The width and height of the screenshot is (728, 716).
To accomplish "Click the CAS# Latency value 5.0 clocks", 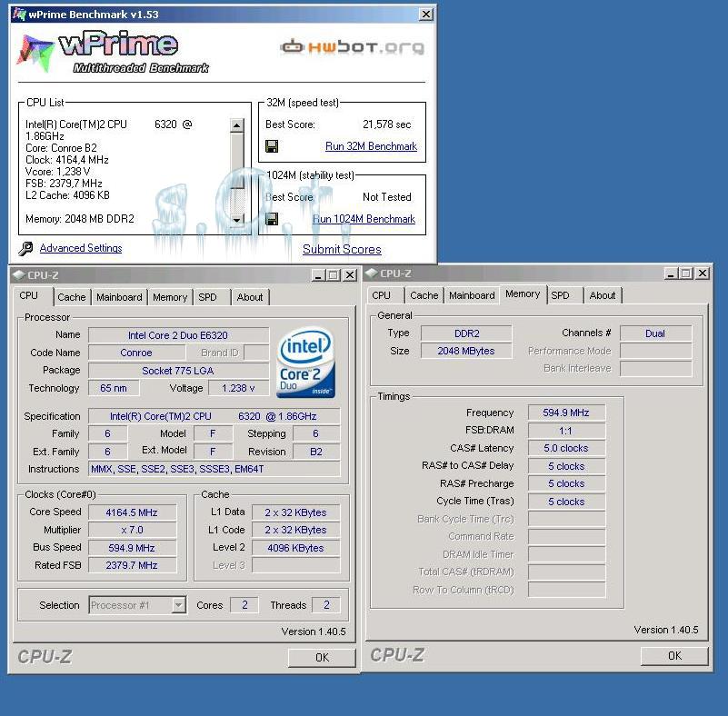I will tap(566, 448).
